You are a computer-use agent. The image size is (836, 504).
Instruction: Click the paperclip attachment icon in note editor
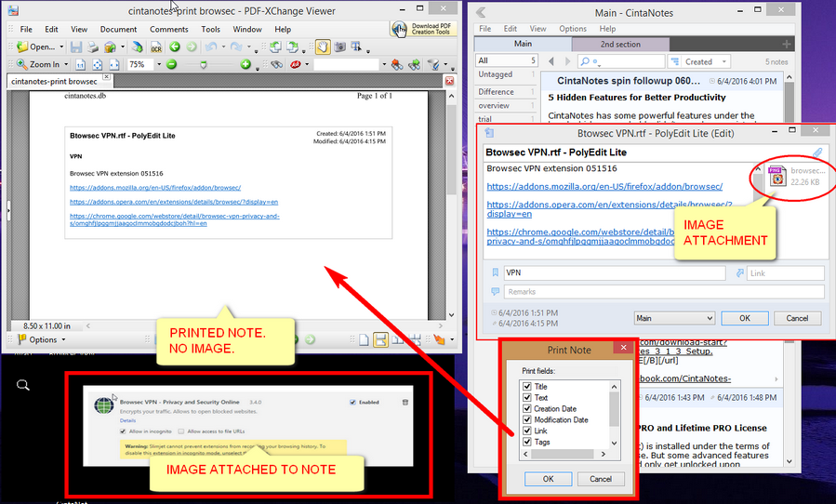tap(817, 153)
